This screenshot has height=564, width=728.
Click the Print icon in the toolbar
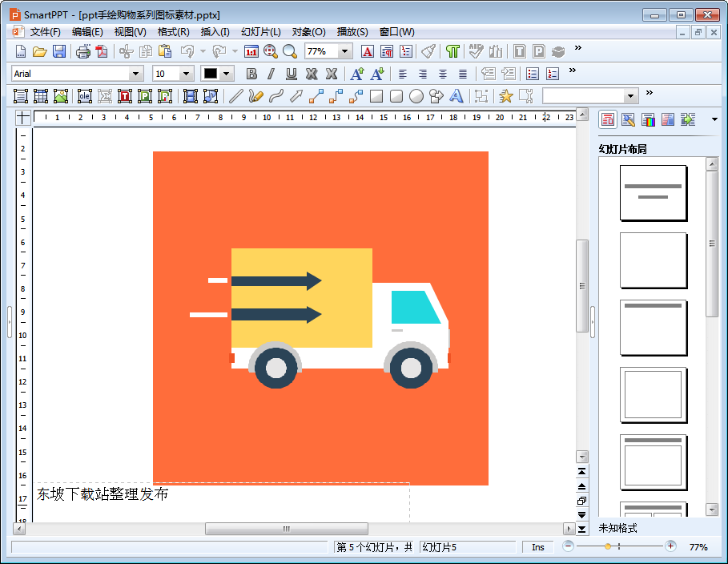pyautogui.click(x=83, y=51)
